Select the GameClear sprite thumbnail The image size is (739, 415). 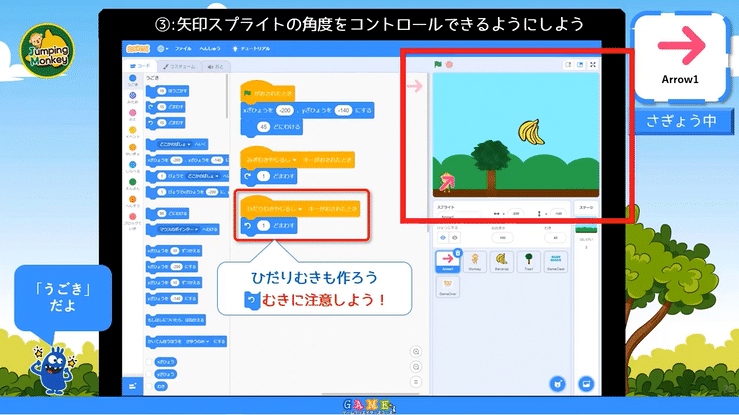pos(556,261)
